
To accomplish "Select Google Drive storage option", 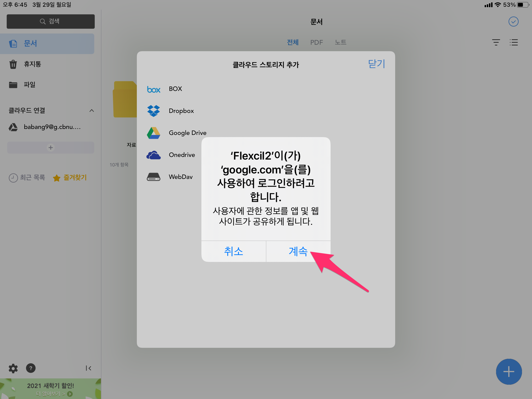I will [187, 133].
